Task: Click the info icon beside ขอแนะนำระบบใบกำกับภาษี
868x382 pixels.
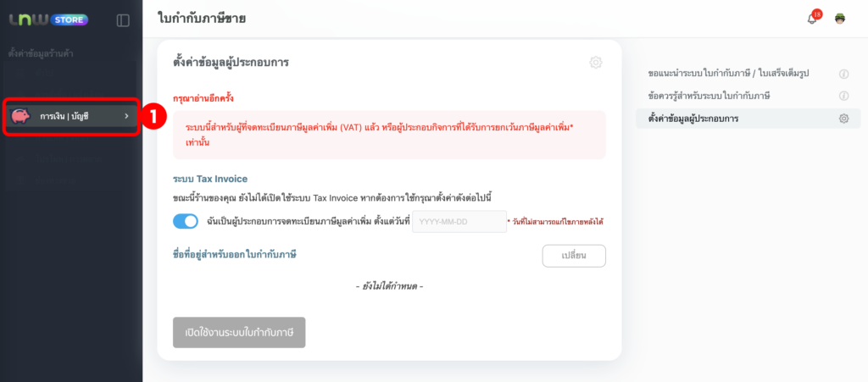Action: [x=843, y=74]
